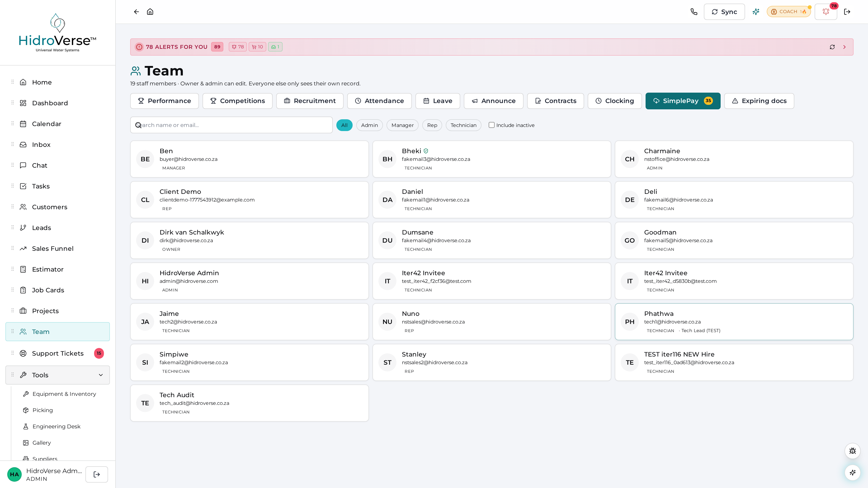Filter staff by Technician role
868x488 pixels.
[463, 125]
